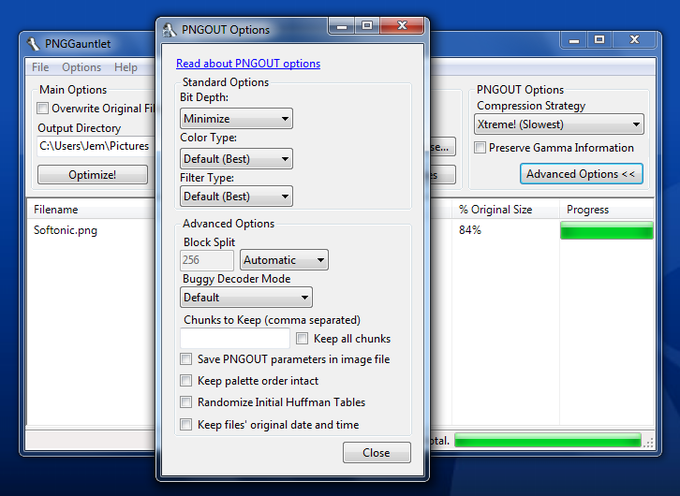The width and height of the screenshot is (680, 496).
Task: Click the Close button in PNGOUT Options
Action: 376,453
